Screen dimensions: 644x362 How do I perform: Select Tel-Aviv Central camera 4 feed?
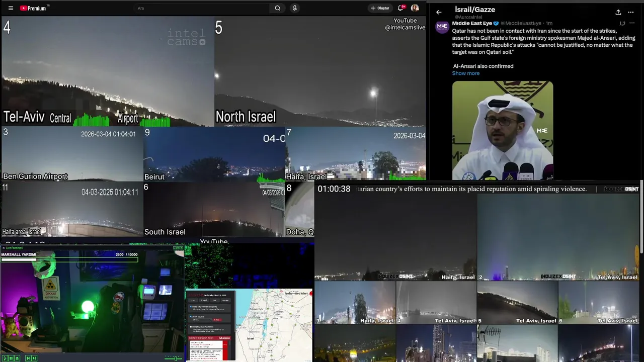pos(107,72)
